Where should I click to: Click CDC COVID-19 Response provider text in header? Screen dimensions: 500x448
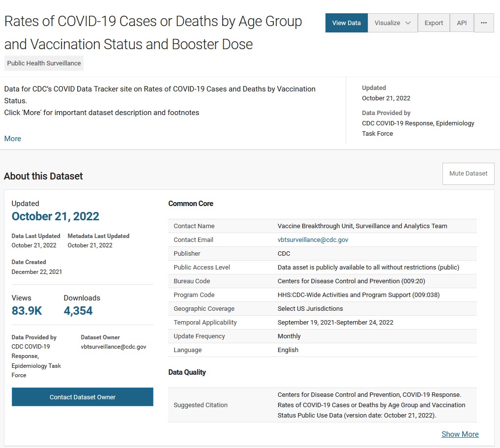coord(418,128)
